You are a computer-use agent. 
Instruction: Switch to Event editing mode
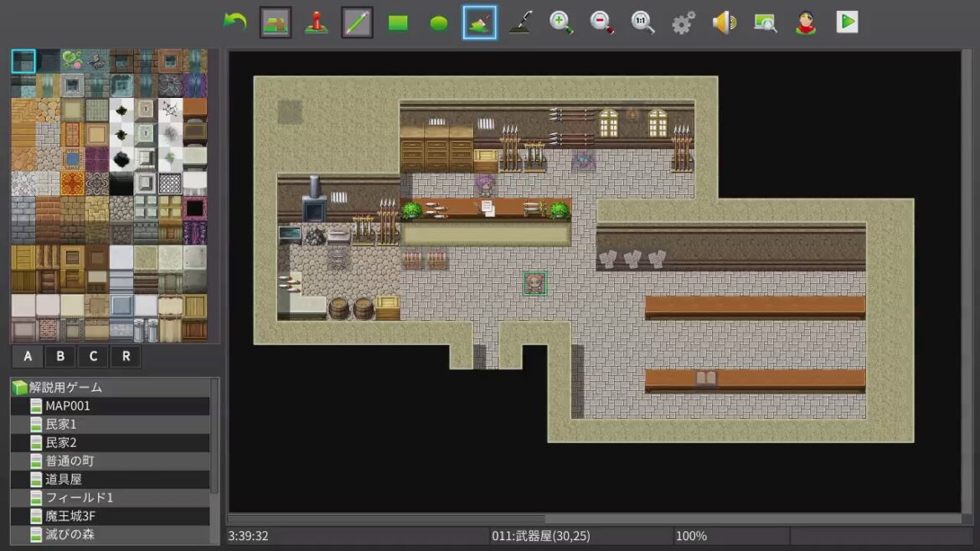[317, 23]
